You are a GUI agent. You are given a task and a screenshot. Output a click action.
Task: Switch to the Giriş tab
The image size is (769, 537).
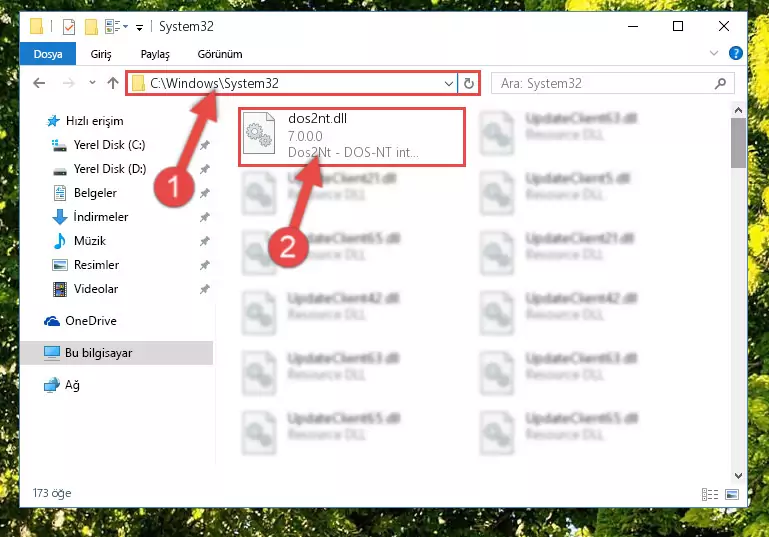101,54
